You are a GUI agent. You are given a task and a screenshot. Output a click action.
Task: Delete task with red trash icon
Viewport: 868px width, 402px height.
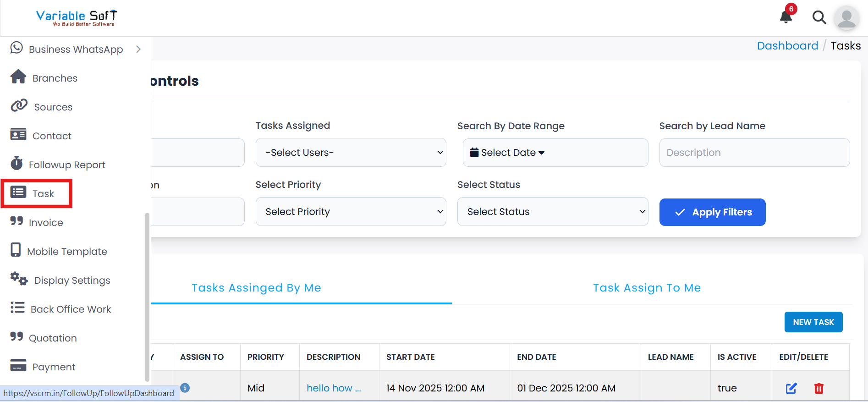(819, 388)
